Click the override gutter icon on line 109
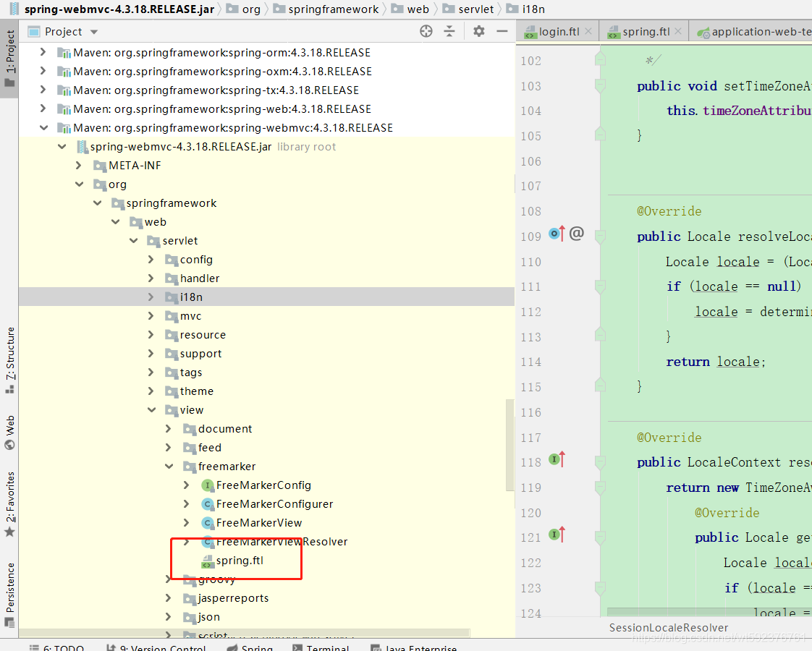812x651 pixels. (x=557, y=234)
